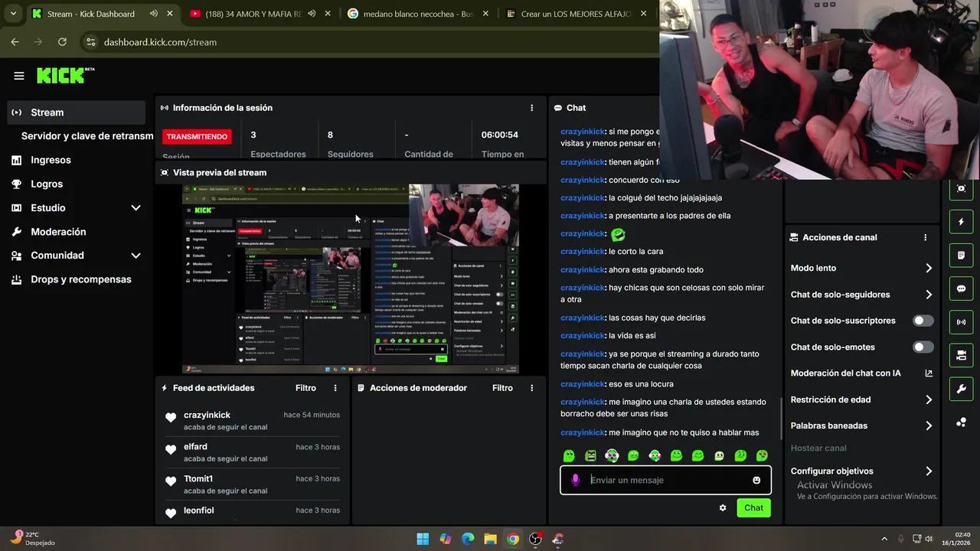The image size is (980, 551).
Task: Reload the page with browser refresh button
Action: click(x=62, y=42)
